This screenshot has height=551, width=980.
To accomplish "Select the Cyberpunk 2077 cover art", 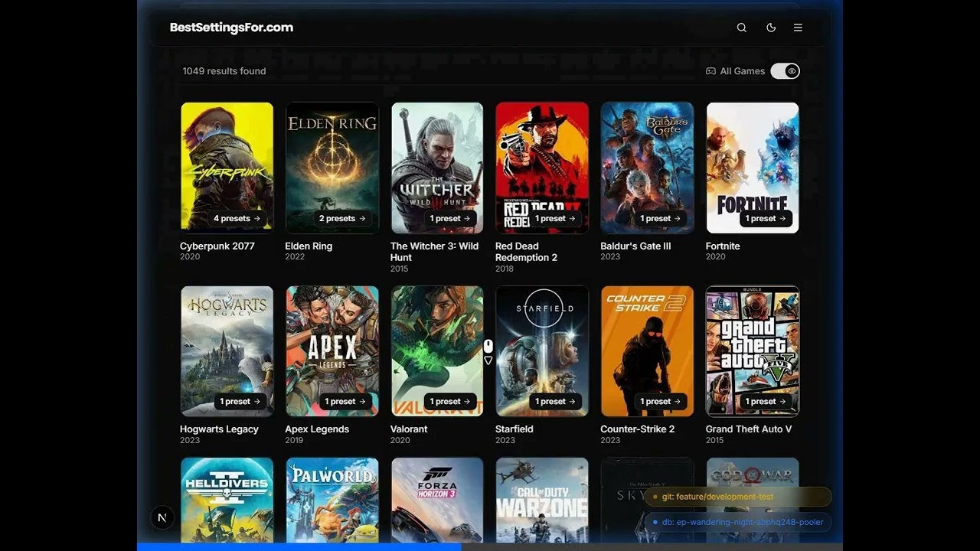I will coord(227,168).
